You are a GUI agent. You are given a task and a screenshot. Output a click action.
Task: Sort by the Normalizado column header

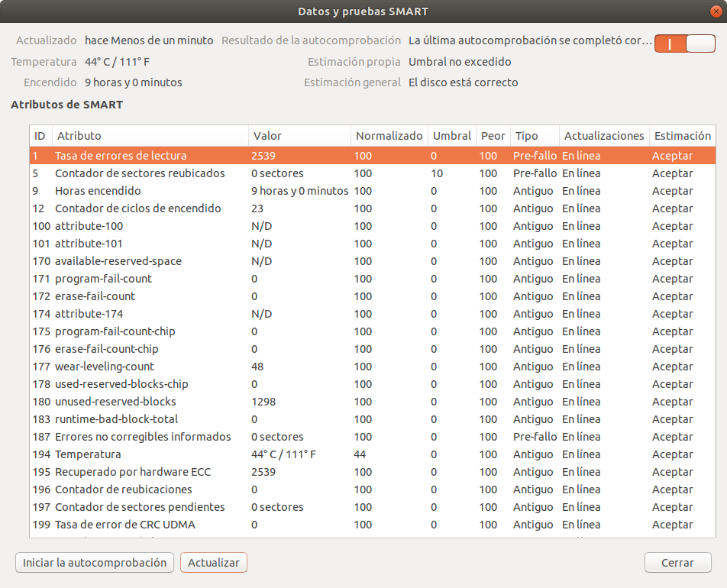(389, 136)
